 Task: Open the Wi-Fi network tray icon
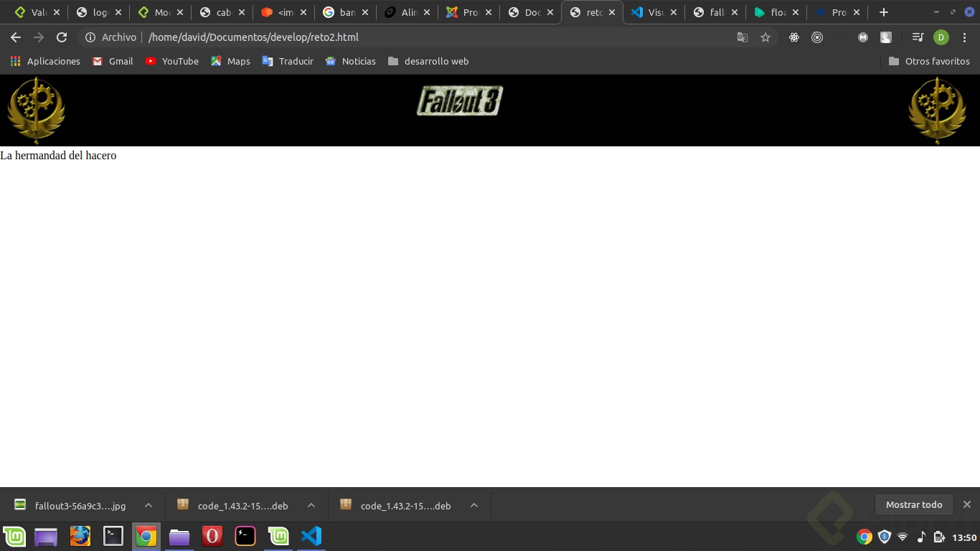coord(903,537)
